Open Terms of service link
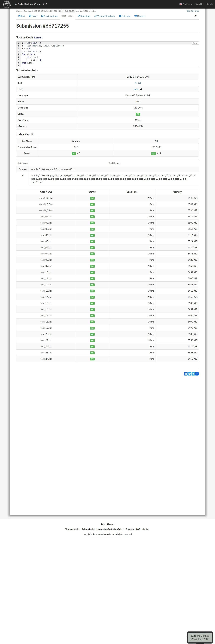The image size is (215, 644). pyautogui.click(x=73, y=529)
